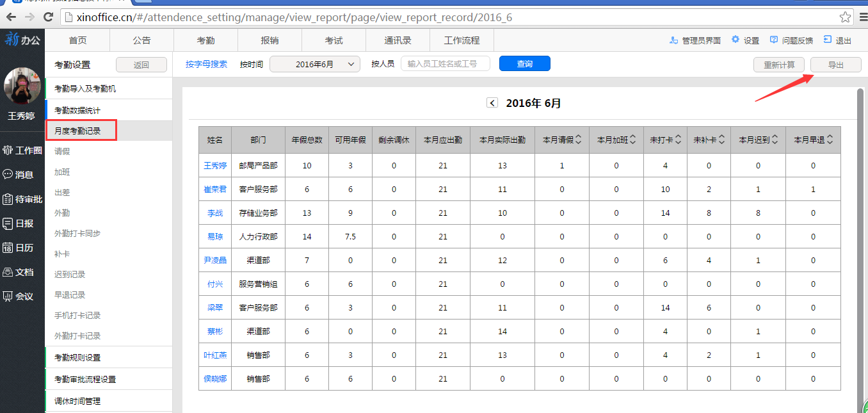Image resolution: width=868 pixels, height=413 pixels.
Task: Open 工作流程 tab
Action: [x=462, y=40]
